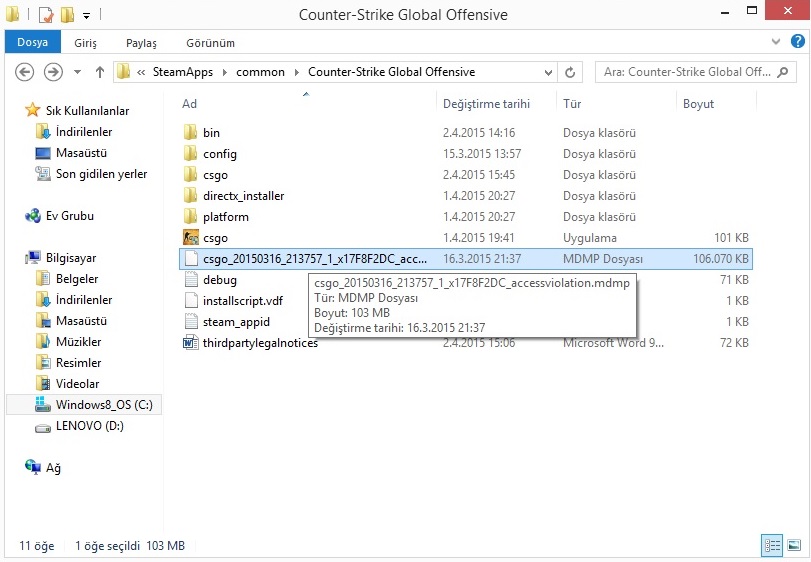The height and width of the screenshot is (562, 811).
Task: Expand the arrow after common breadcrumb
Action: tap(296, 72)
